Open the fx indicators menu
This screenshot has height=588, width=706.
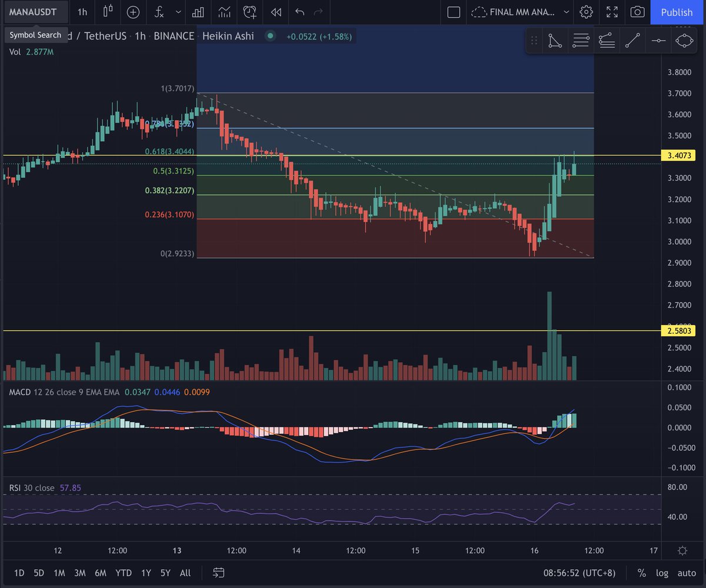[159, 12]
